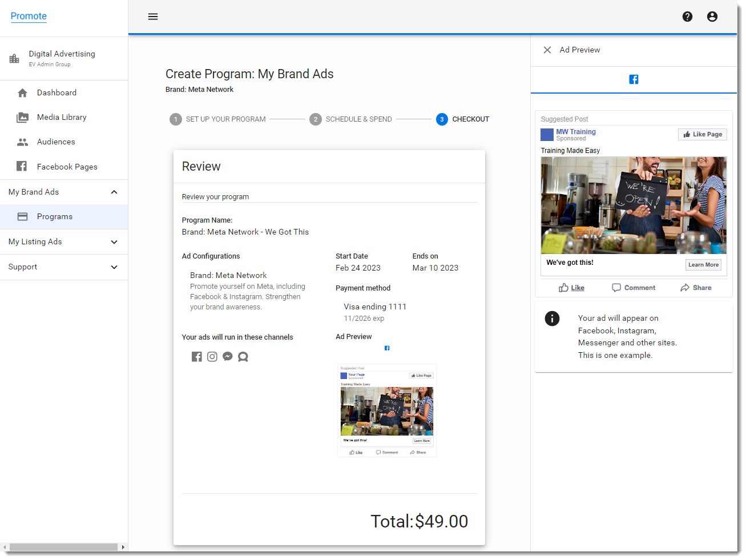Open the hamburger menu in top bar
Screen dimensions: 746x560
click(x=153, y=17)
